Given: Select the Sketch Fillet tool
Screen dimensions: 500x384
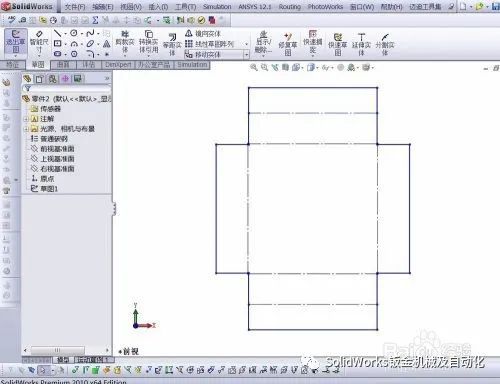Looking at the screenshot, I should click(90, 54).
